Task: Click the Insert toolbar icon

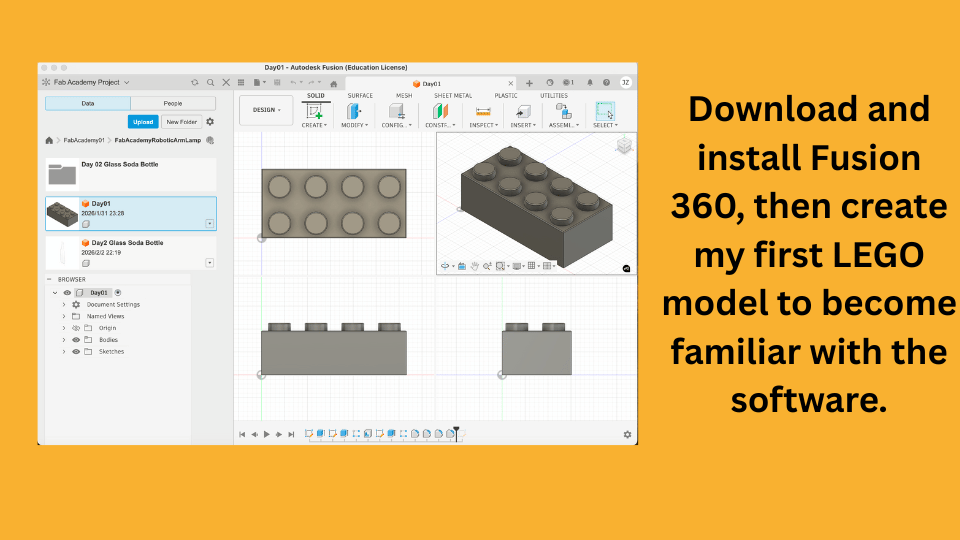Action: point(523,111)
